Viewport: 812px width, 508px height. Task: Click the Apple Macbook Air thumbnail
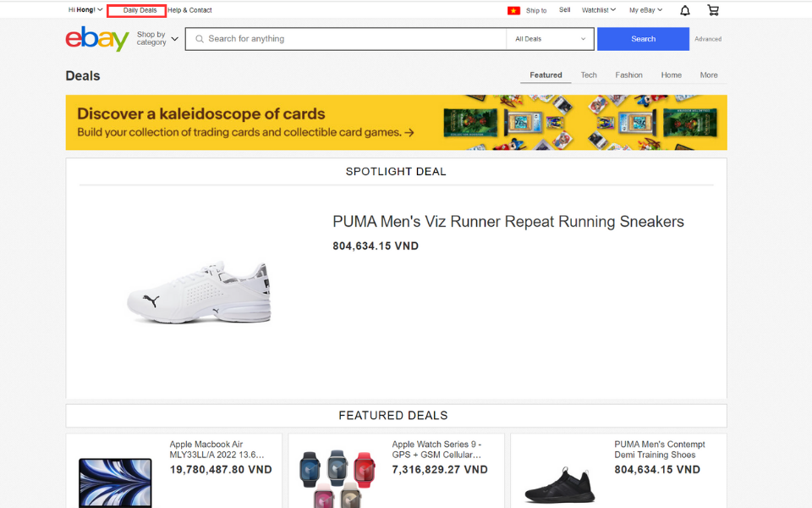115,482
